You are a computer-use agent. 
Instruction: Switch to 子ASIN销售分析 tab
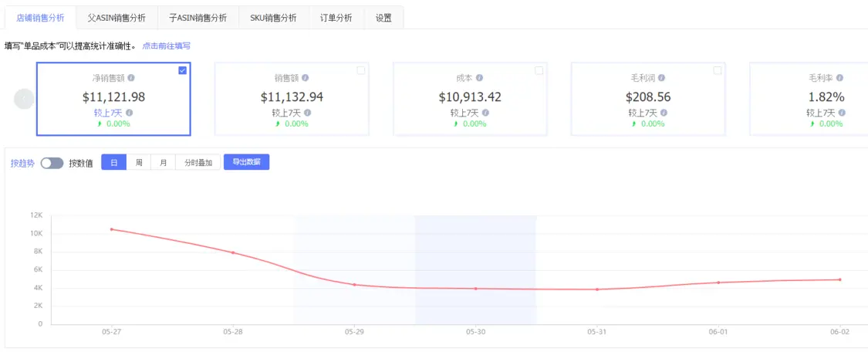(198, 18)
